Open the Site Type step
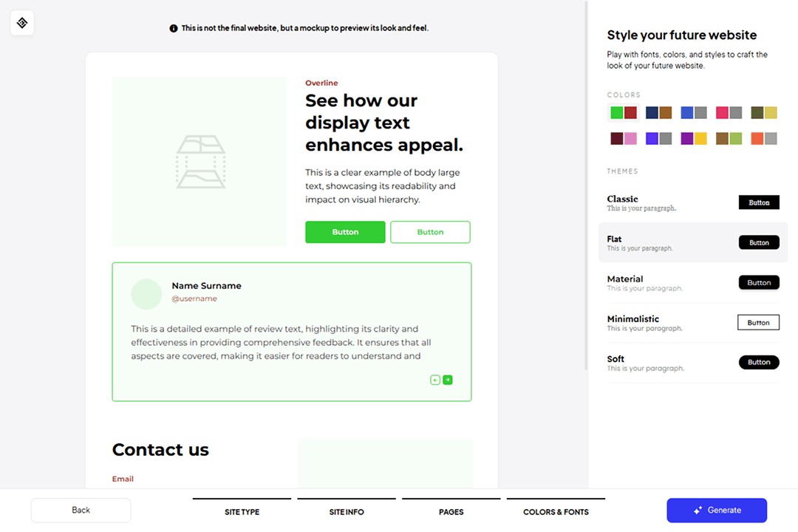This screenshot has height=532, width=798. [x=242, y=511]
